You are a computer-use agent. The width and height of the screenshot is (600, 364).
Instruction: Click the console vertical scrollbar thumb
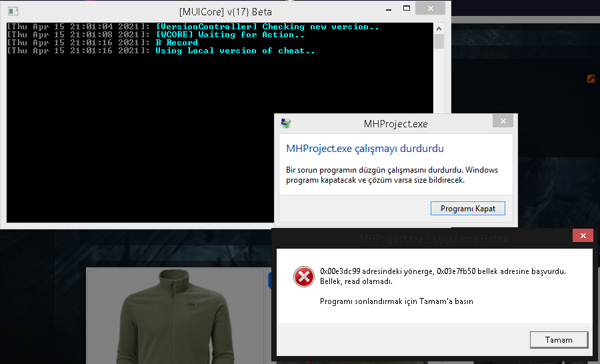[439, 41]
